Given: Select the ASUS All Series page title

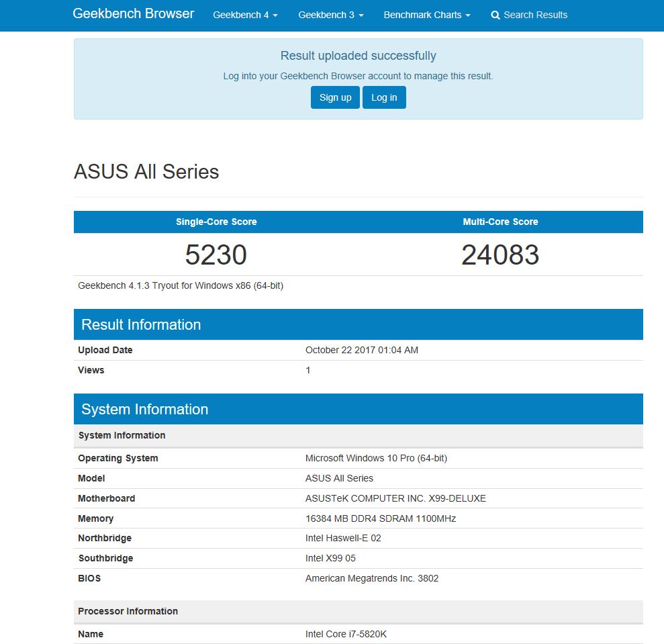Looking at the screenshot, I should [146, 172].
